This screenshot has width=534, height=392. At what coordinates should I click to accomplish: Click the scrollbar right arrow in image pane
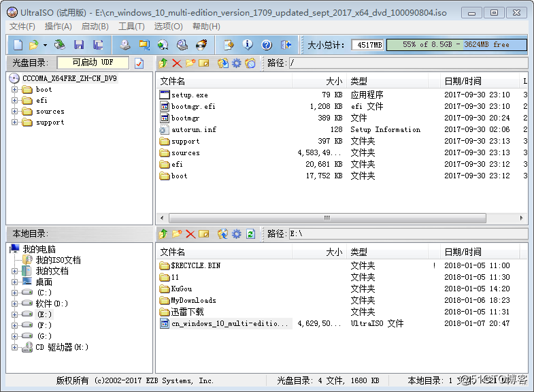[521, 218]
